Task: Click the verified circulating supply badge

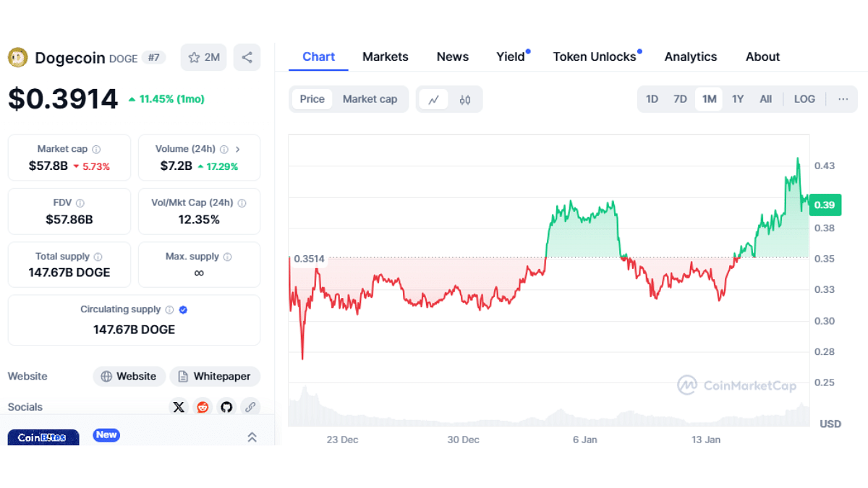Action: (183, 310)
